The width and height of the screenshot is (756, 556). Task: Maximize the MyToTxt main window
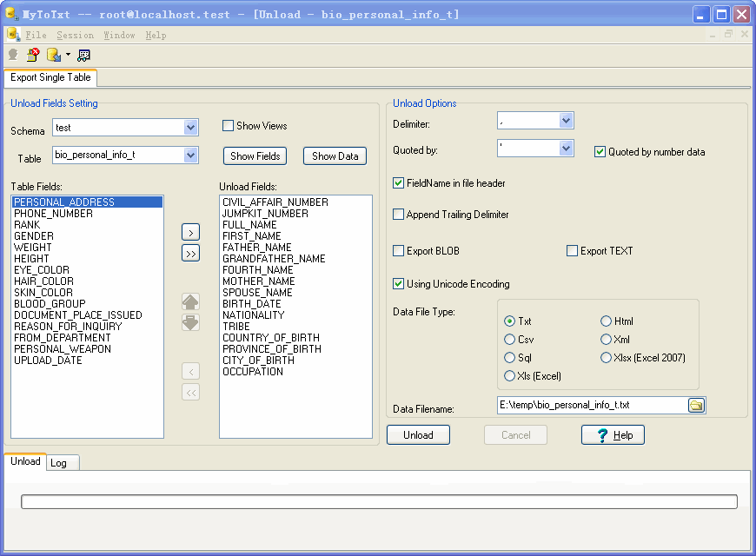pos(722,15)
